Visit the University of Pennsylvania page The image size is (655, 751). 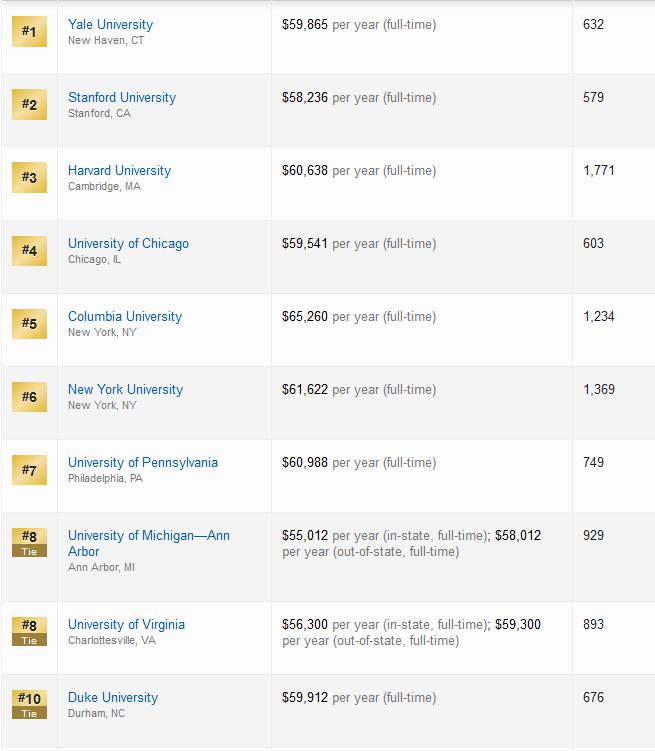(143, 463)
